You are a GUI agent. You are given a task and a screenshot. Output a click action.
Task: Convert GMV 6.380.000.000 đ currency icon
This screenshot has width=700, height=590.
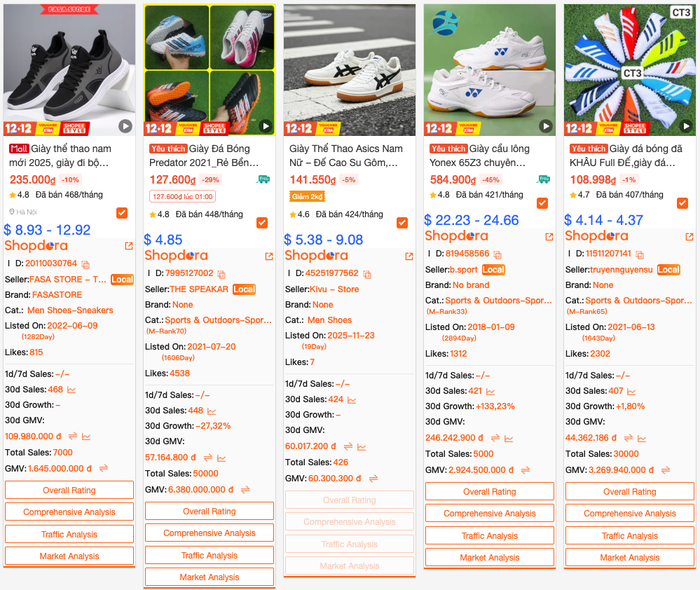(245, 490)
